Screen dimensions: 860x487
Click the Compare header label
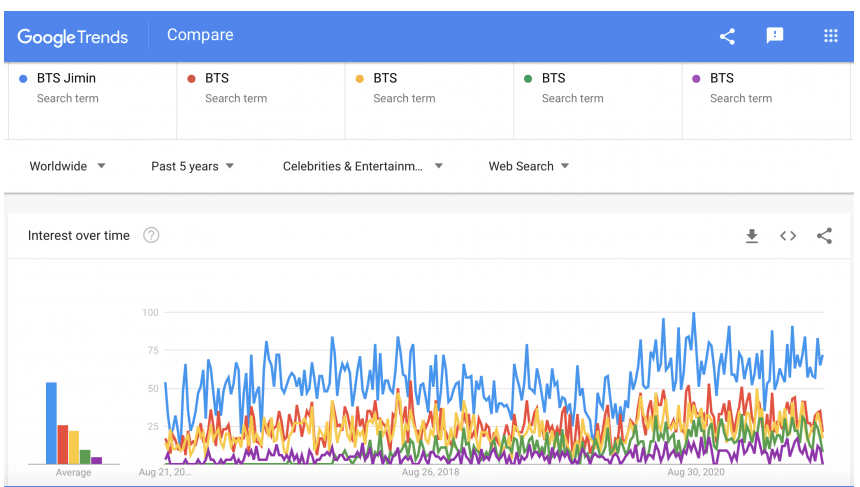coord(200,35)
